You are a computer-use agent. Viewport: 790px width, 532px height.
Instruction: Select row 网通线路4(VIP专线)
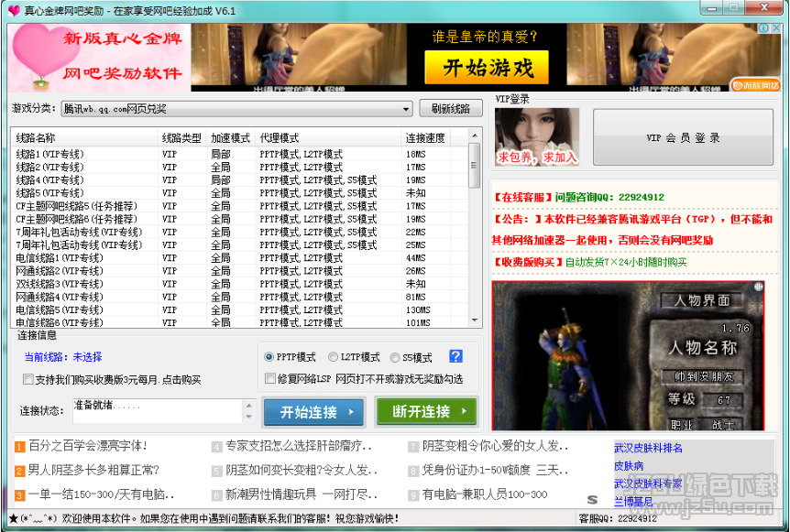click(x=240, y=298)
